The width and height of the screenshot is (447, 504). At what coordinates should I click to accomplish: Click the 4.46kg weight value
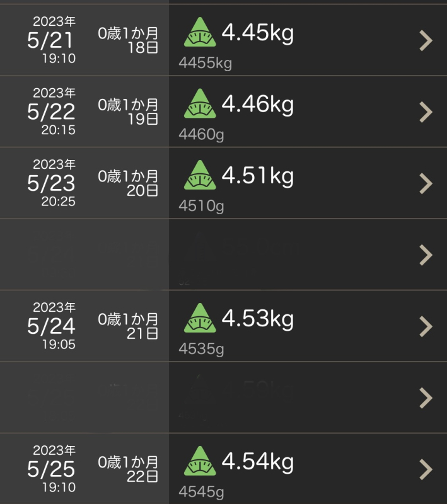[x=257, y=103]
